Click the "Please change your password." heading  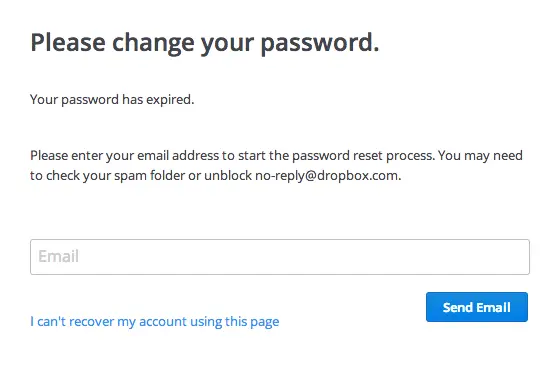coord(205,44)
